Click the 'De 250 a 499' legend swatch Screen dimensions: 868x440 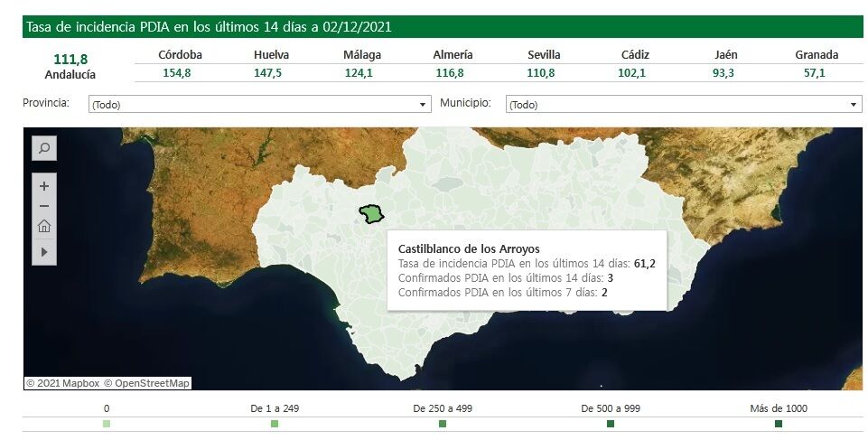tap(443, 424)
